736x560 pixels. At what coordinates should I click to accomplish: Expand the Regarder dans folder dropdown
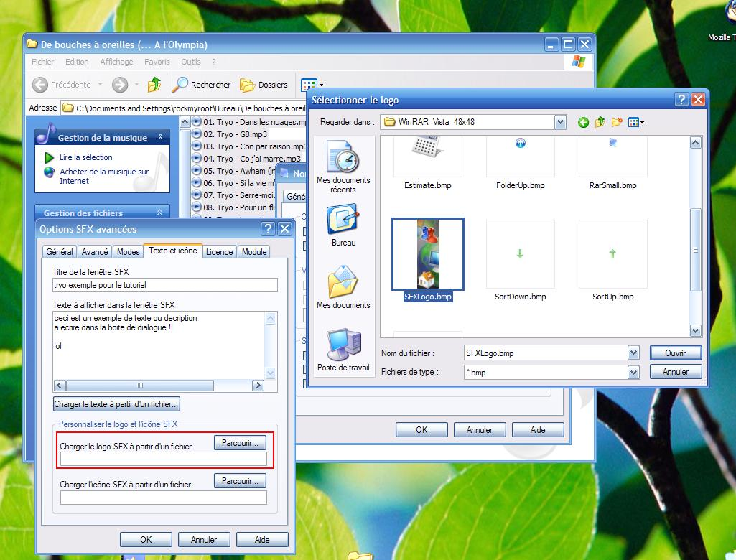click(x=561, y=123)
